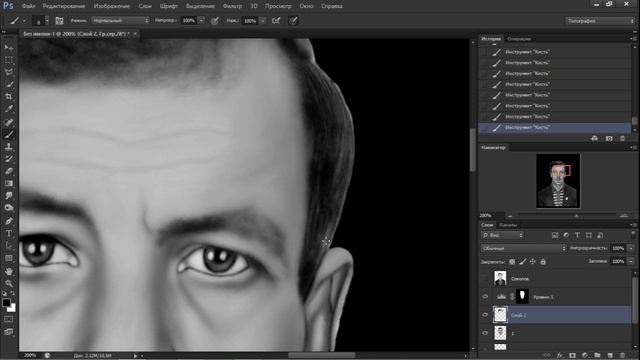This screenshot has width=640, height=360.
Task: Delete current history state trash icon
Action: (622, 139)
